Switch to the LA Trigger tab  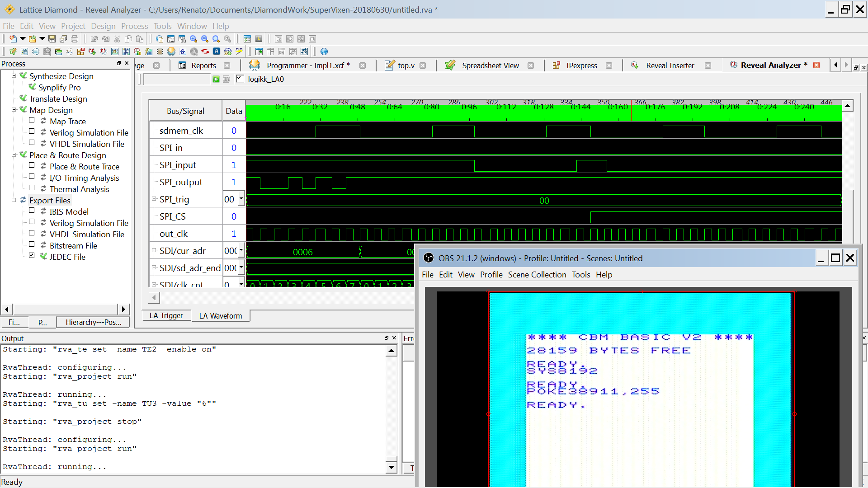point(166,315)
